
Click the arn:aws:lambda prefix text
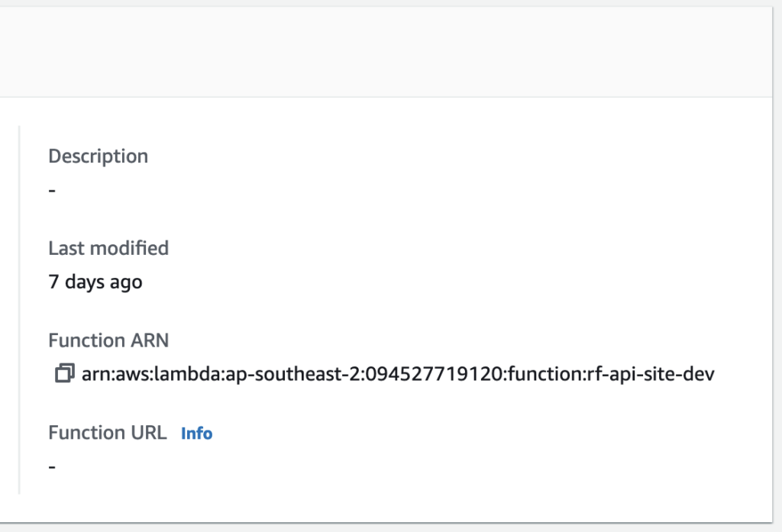[x=150, y=373]
